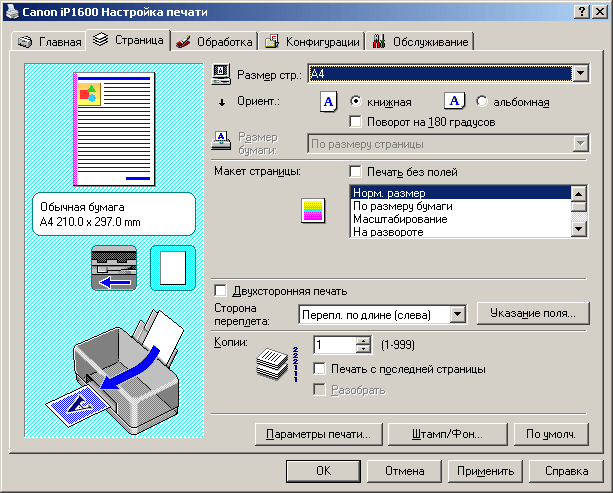Click the OK button

[x=323, y=471]
